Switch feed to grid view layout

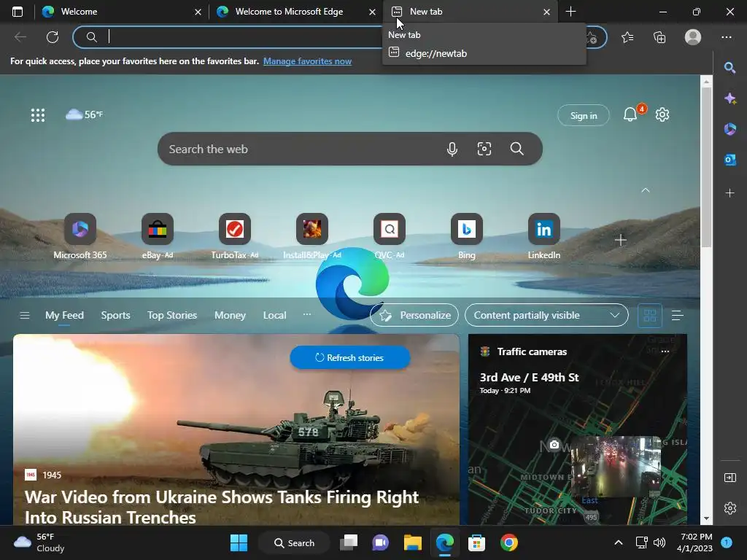tap(650, 315)
